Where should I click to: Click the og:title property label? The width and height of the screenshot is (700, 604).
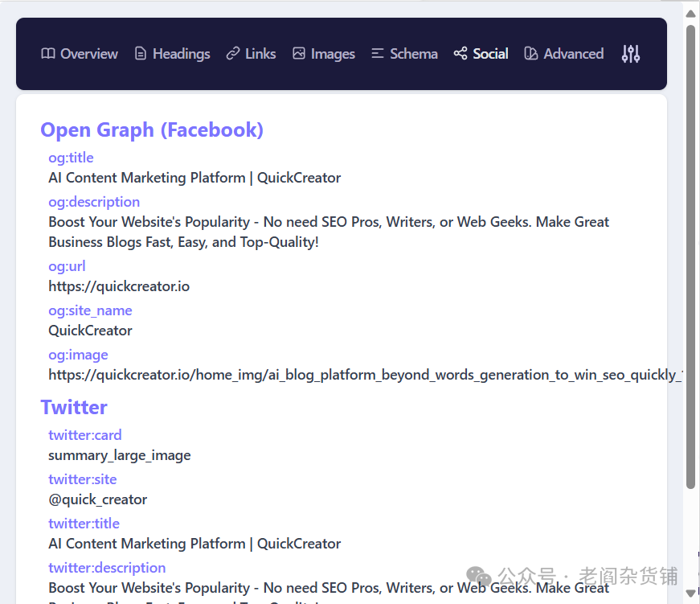tap(71, 158)
